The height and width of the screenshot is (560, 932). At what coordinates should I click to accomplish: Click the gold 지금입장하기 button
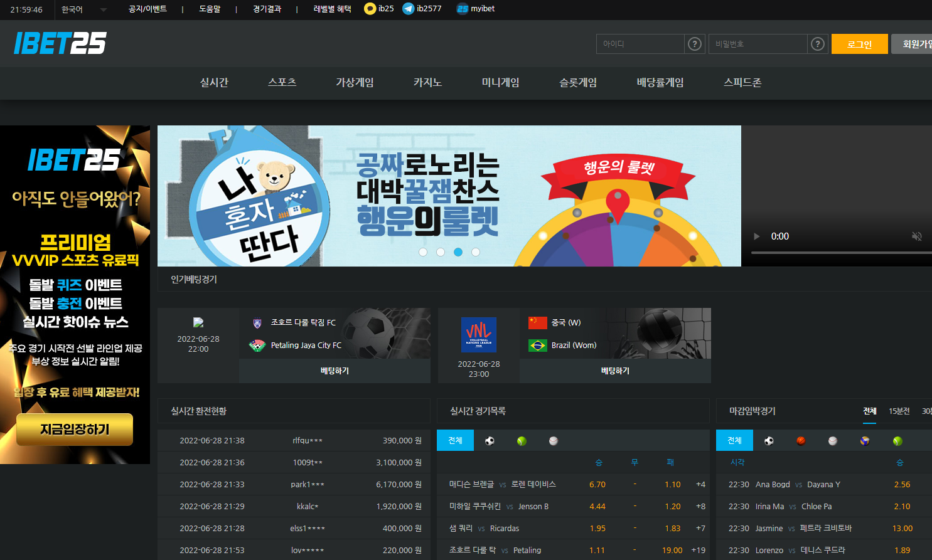tap(75, 430)
